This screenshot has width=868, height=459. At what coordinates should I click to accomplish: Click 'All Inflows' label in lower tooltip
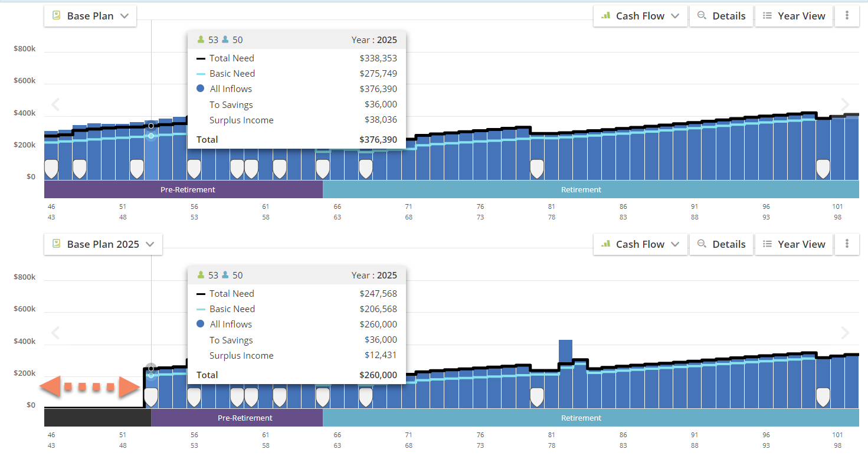231,324
